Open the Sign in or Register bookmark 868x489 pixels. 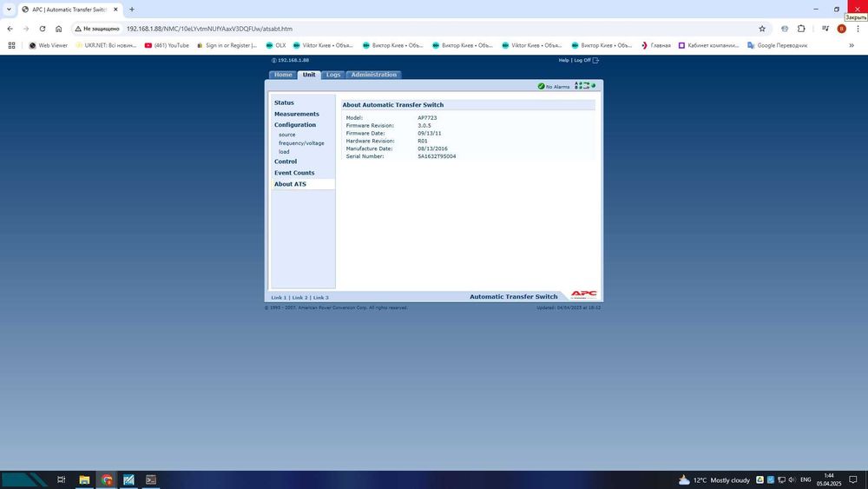[227, 45]
